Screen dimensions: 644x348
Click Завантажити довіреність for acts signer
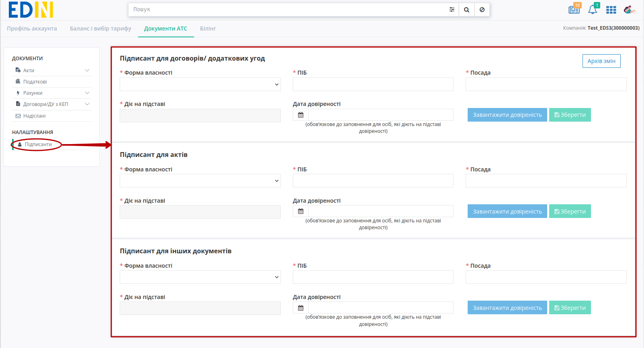(507, 211)
